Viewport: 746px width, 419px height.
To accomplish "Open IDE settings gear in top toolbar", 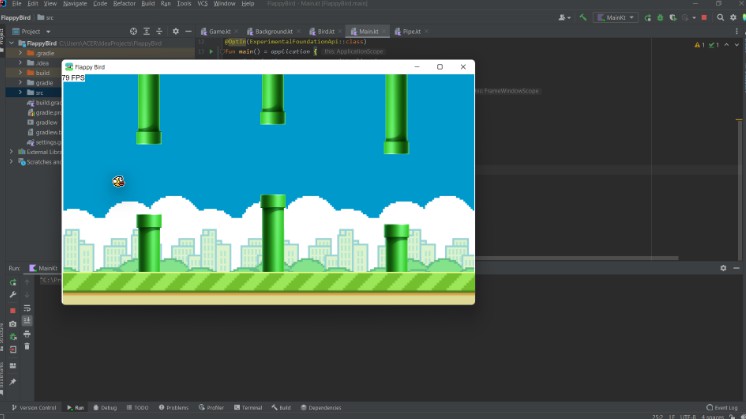I will click(x=733, y=18).
